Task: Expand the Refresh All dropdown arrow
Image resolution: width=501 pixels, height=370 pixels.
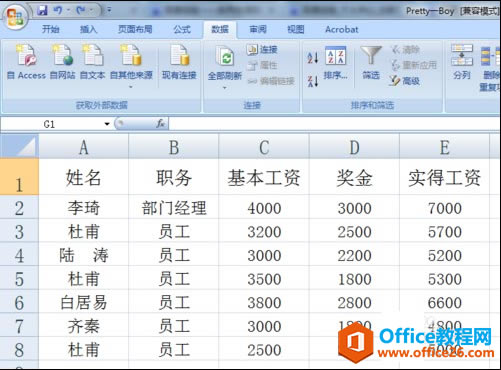Action: (x=225, y=88)
